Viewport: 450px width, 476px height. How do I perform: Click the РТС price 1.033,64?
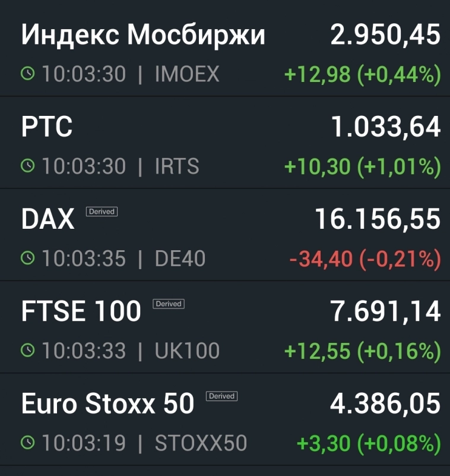(x=385, y=128)
